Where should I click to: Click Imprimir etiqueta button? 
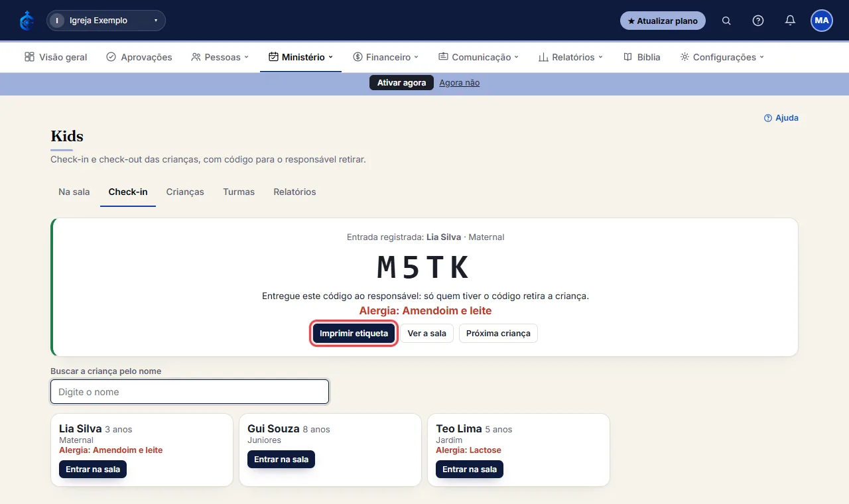pos(354,334)
